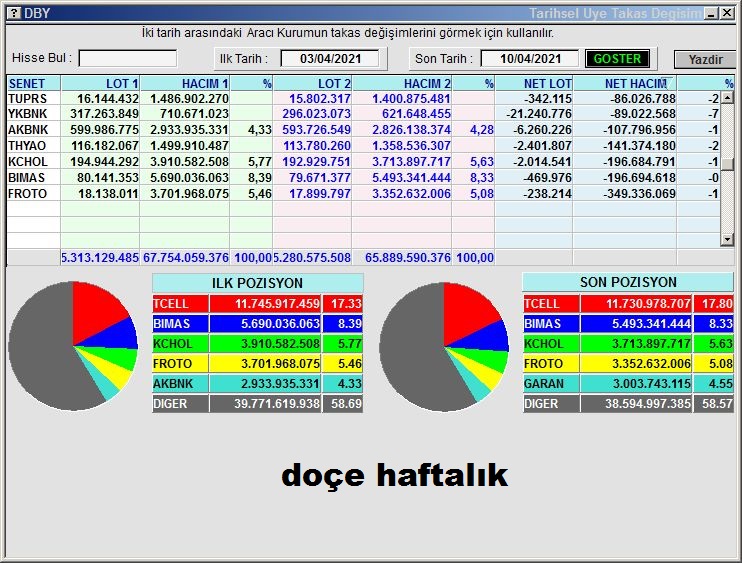The width and height of the screenshot is (742, 563).
Task: Click the Yazdir print button
Action: pyautogui.click(x=705, y=60)
